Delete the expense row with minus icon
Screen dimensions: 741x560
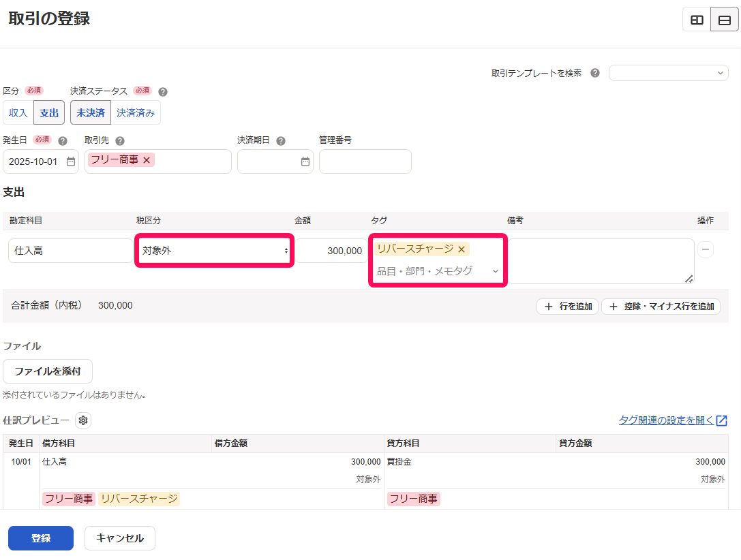click(705, 249)
